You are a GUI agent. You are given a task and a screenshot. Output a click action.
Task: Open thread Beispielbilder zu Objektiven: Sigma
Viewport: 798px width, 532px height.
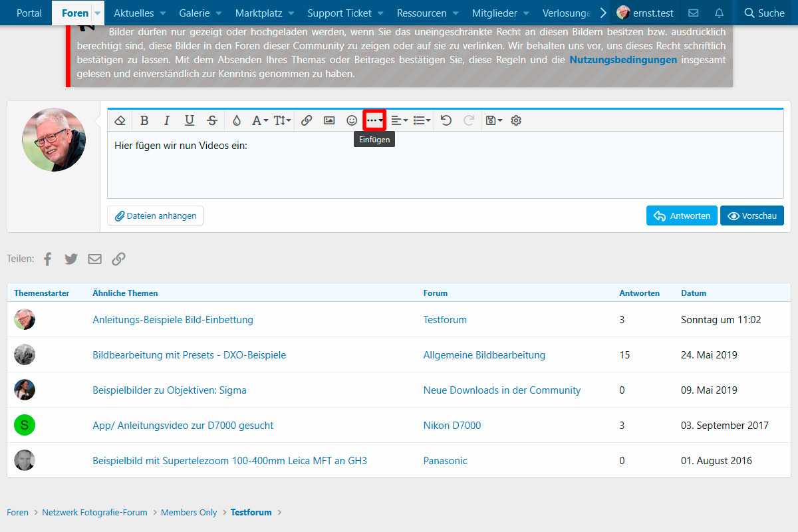[x=170, y=390]
